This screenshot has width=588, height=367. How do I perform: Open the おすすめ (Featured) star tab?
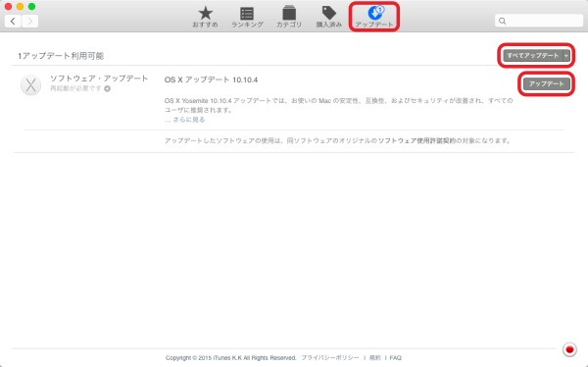(x=205, y=18)
